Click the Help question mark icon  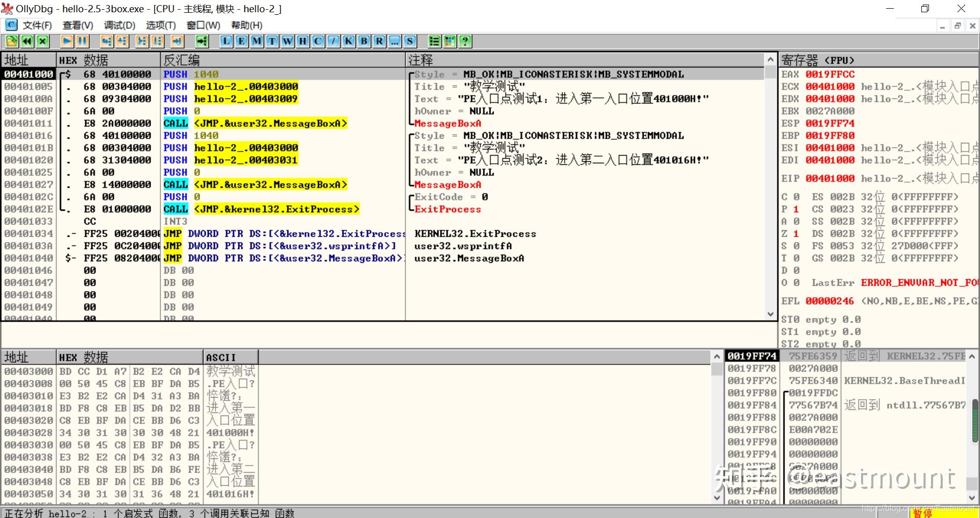point(465,41)
